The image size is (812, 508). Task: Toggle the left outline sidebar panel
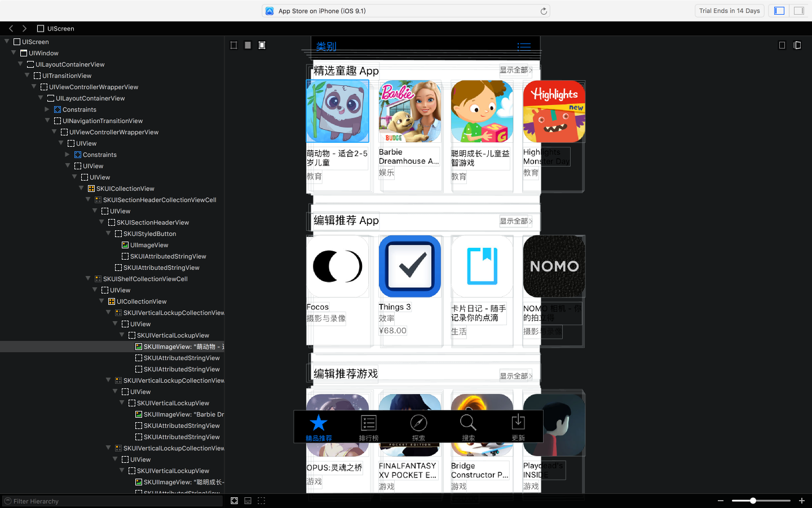coord(779,11)
